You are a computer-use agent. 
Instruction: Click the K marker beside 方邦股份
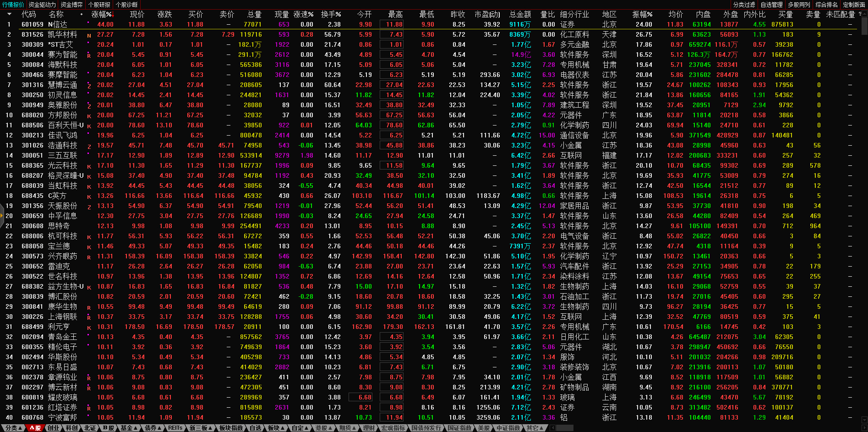[89, 116]
